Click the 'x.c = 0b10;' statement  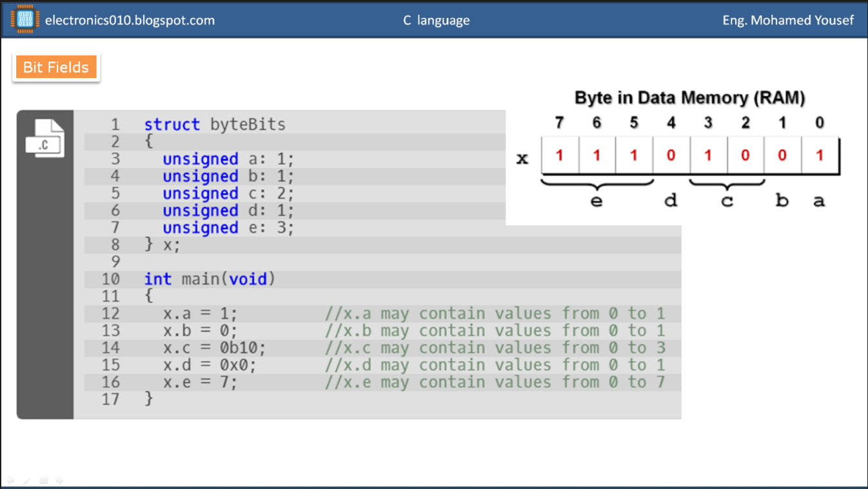214,348
